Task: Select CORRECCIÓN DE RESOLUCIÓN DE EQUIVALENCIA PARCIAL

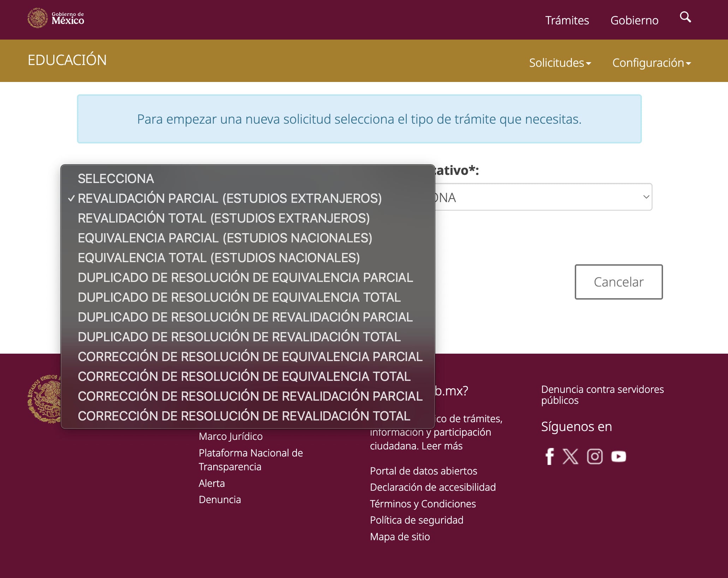Action: tap(250, 356)
